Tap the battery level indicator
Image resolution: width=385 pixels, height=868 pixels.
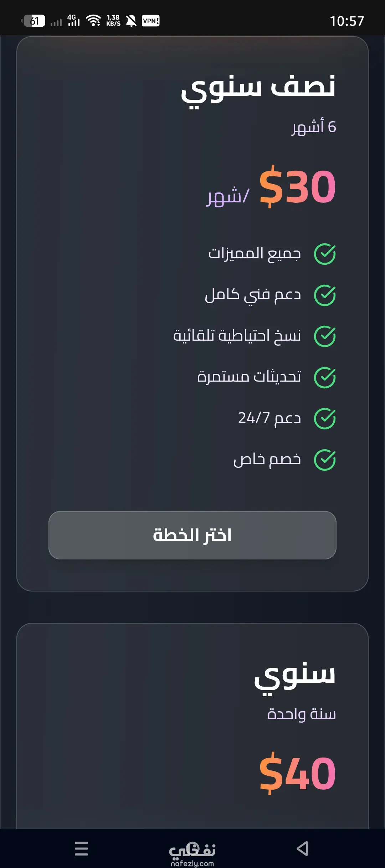point(34,21)
